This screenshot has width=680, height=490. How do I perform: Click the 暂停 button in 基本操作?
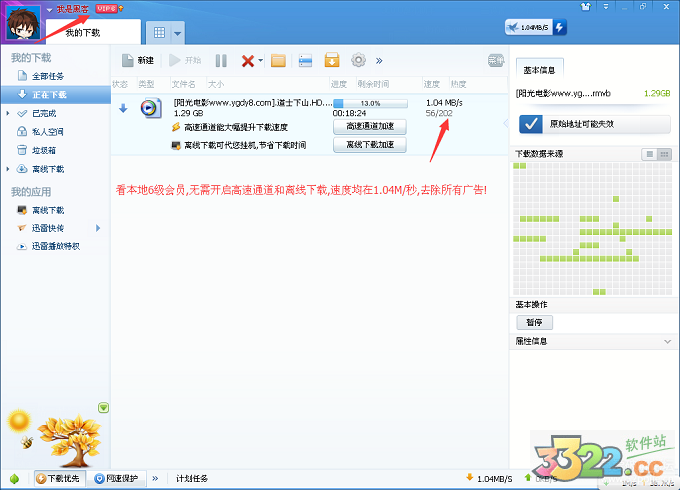coord(534,322)
